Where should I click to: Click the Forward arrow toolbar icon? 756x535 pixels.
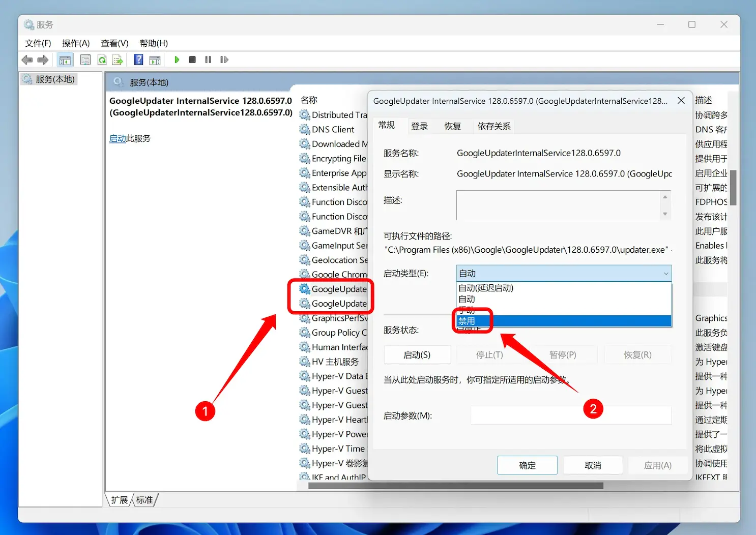click(x=43, y=60)
